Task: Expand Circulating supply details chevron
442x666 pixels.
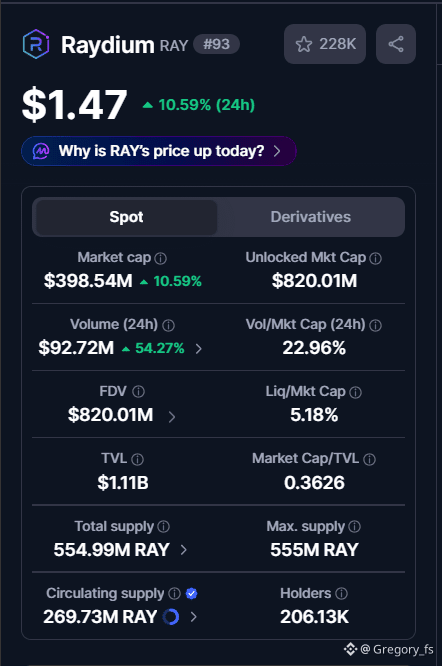Action: pyautogui.click(x=193, y=617)
